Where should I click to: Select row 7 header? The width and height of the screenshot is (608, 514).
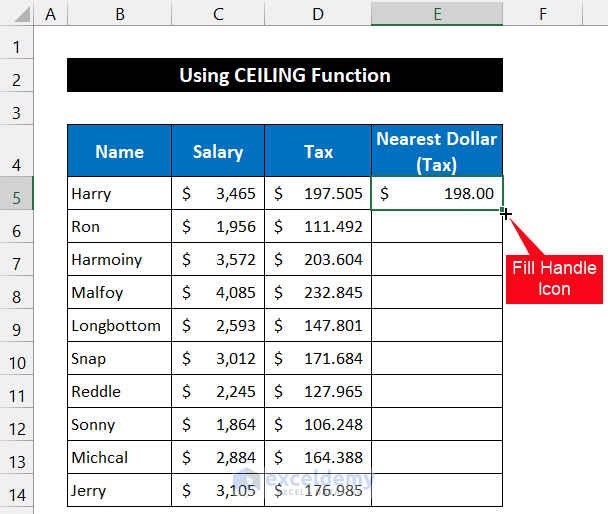tap(17, 259)
